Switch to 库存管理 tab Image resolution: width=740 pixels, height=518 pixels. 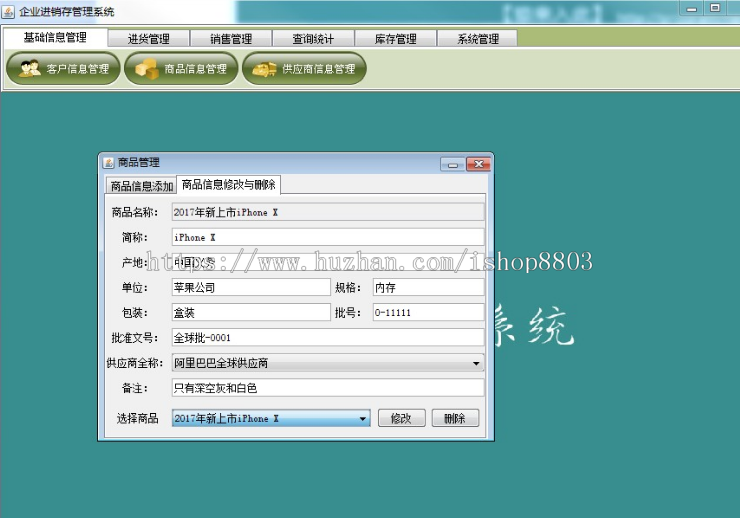(395, 39)
